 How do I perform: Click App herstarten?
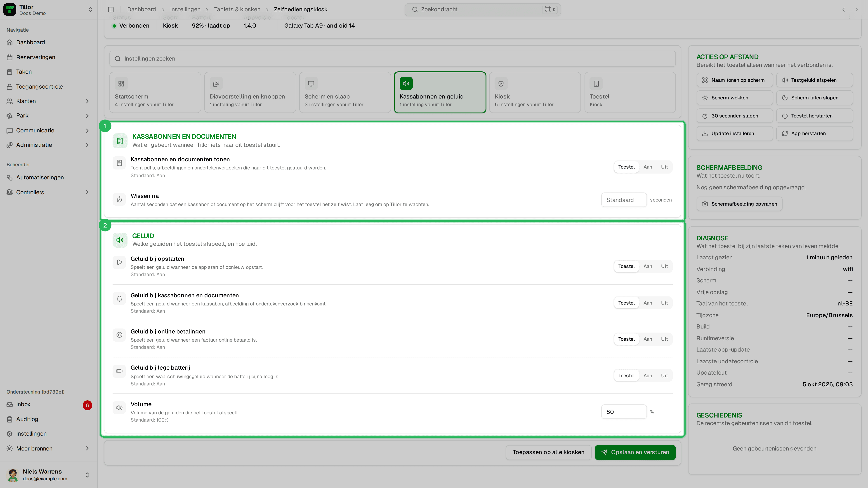pos(814,133)
